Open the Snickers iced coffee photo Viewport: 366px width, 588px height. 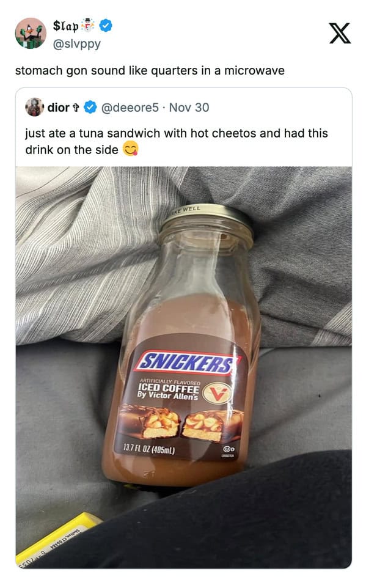pos(184,367)
